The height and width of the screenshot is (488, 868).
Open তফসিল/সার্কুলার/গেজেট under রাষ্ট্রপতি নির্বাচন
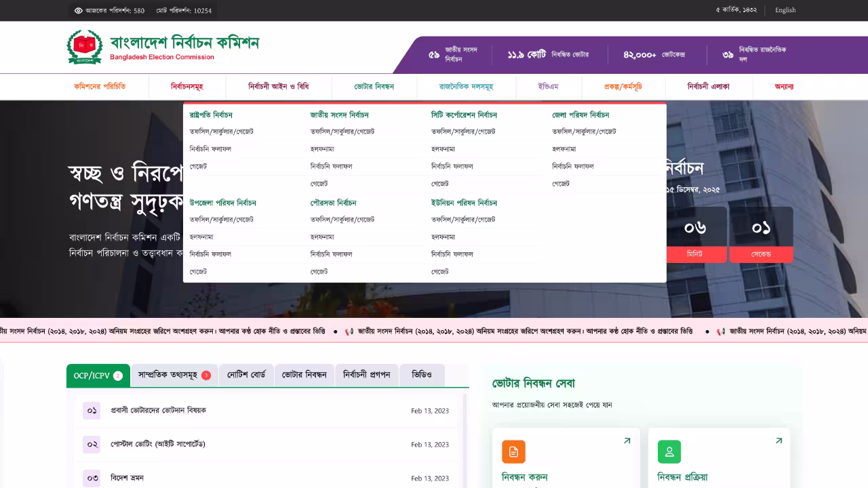point(222,131)
